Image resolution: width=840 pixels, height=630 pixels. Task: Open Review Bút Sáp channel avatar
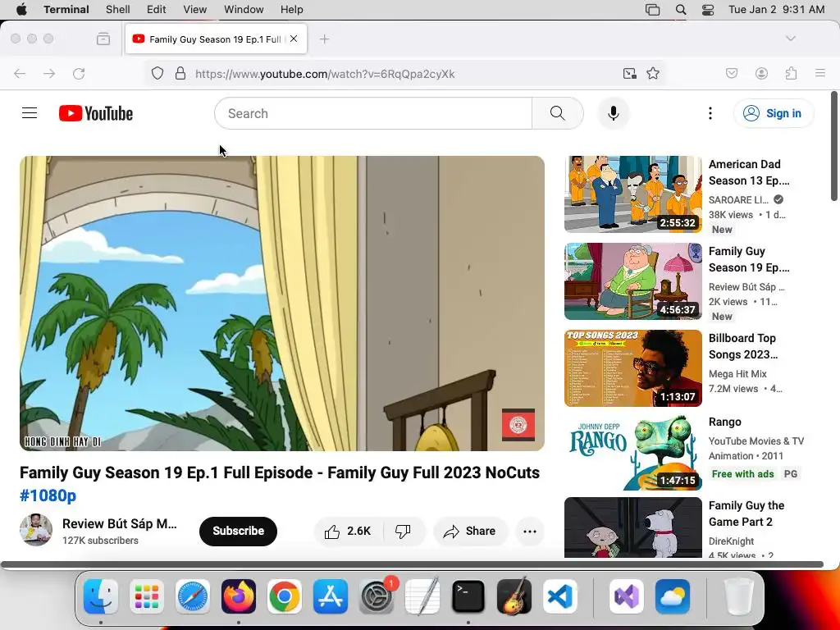pos(36,530)
